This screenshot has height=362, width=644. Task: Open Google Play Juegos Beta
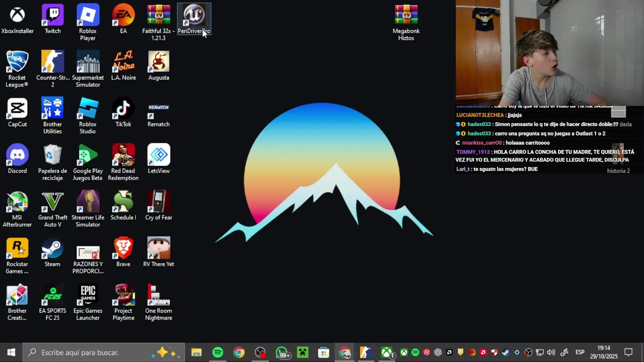88,162
